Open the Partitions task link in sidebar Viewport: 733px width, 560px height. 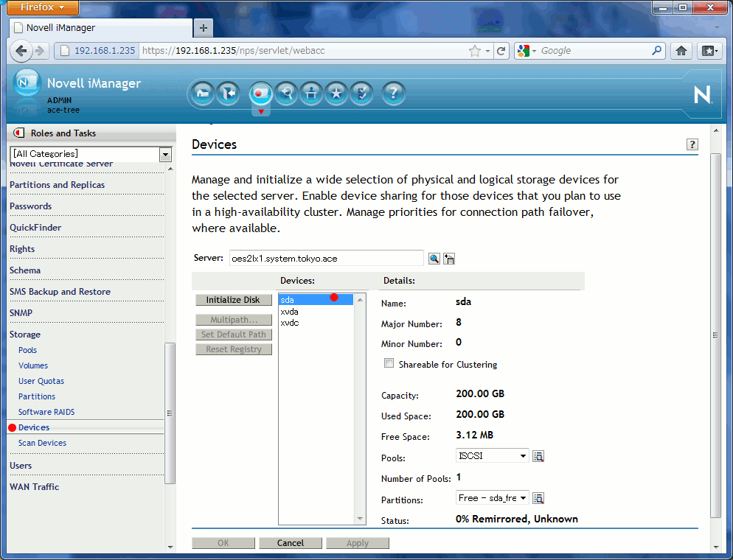pos(37,396)
